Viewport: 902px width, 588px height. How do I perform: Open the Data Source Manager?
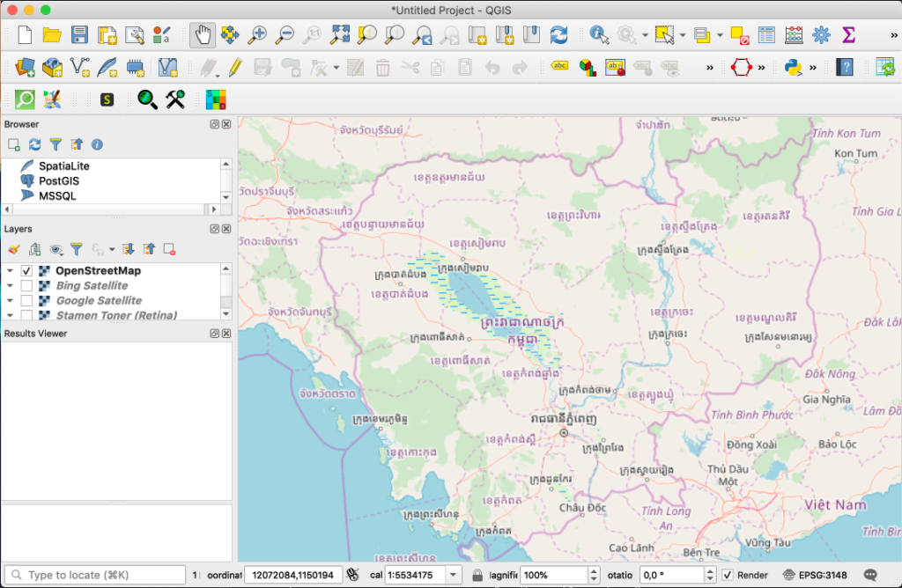(x=25, y=67)
